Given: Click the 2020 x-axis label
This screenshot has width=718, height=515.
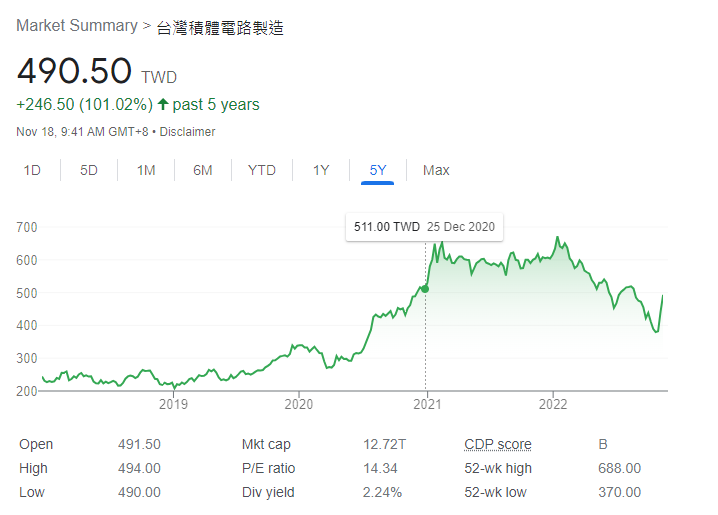Looking at the screenshot, I should coord(299,404).
